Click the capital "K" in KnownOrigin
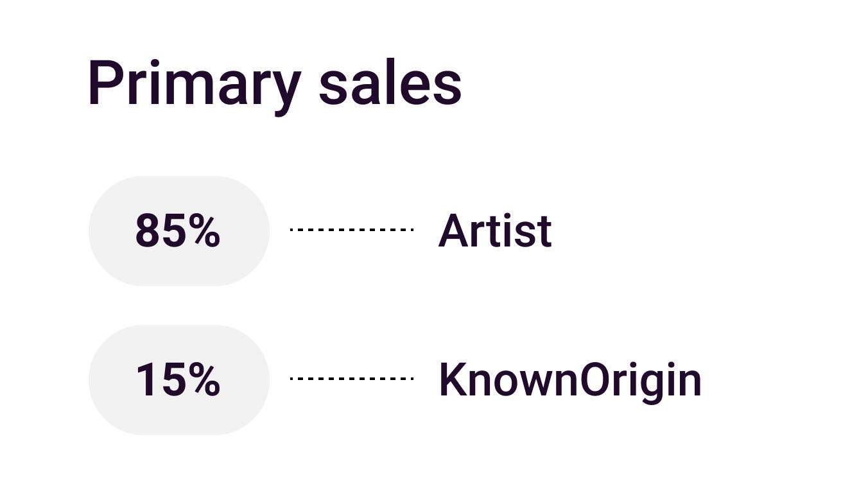This screenshot has height=502, width=868. click(x=452, y=379)
